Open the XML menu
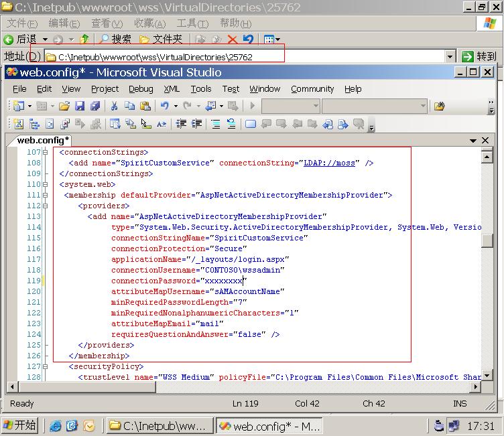504x436 pixels. point(172,88)
